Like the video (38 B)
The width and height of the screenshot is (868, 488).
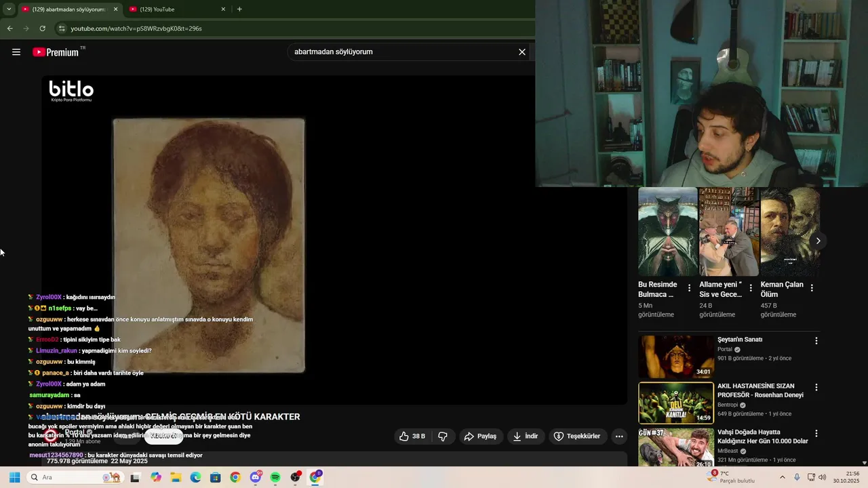(412, 436)
